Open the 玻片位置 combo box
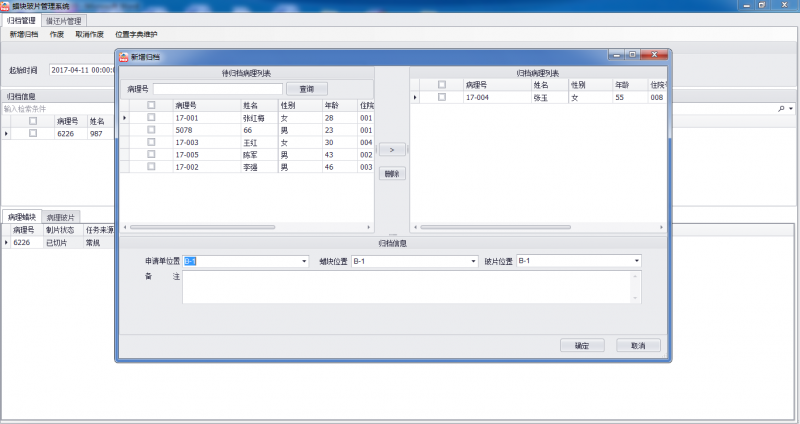The image size is (800, 424). tap(635, 262)
